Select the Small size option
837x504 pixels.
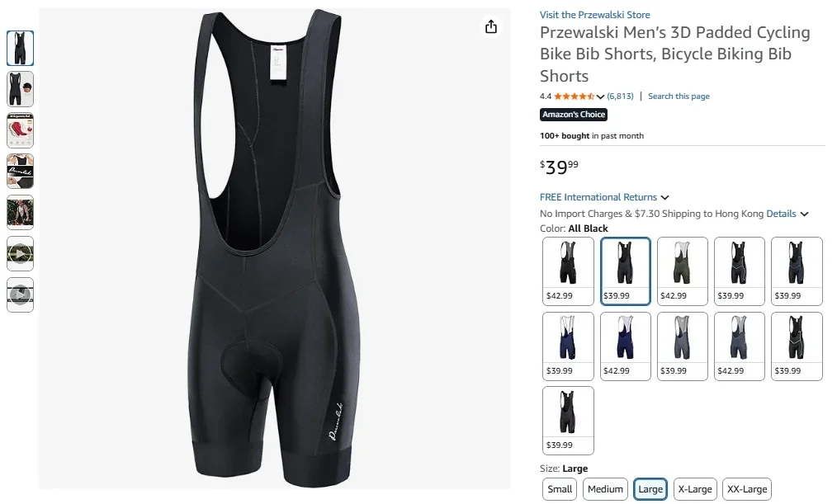tap(559, 488)
